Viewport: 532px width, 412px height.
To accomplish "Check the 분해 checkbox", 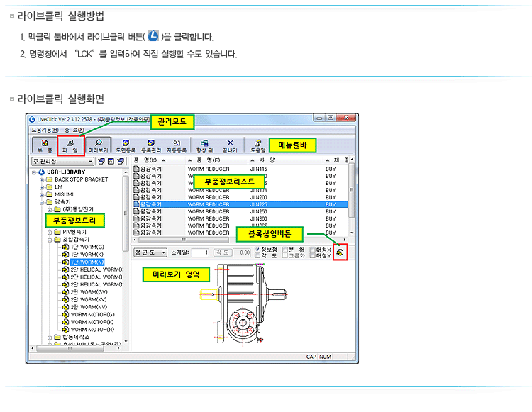I will [285, 250].
